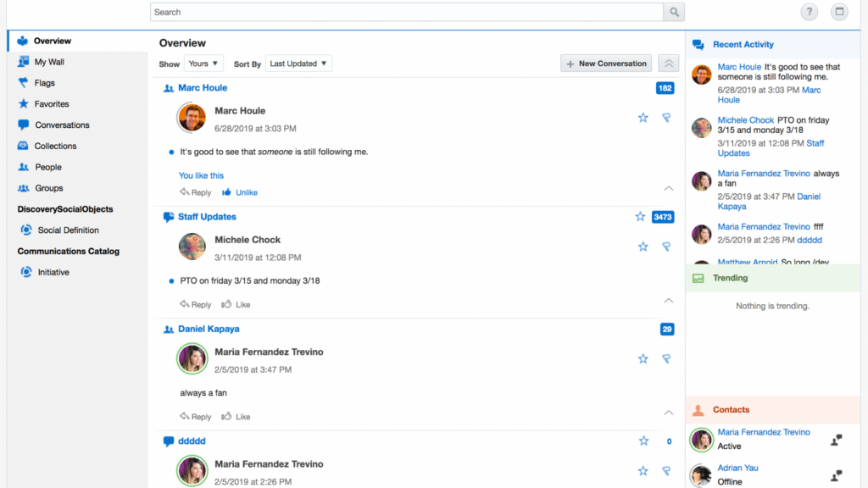The width and height of the screenshot is (868, 488).
Task: Flag Michele Chock's PTO message
Action: pyautogui.click(x=666, y=247)
